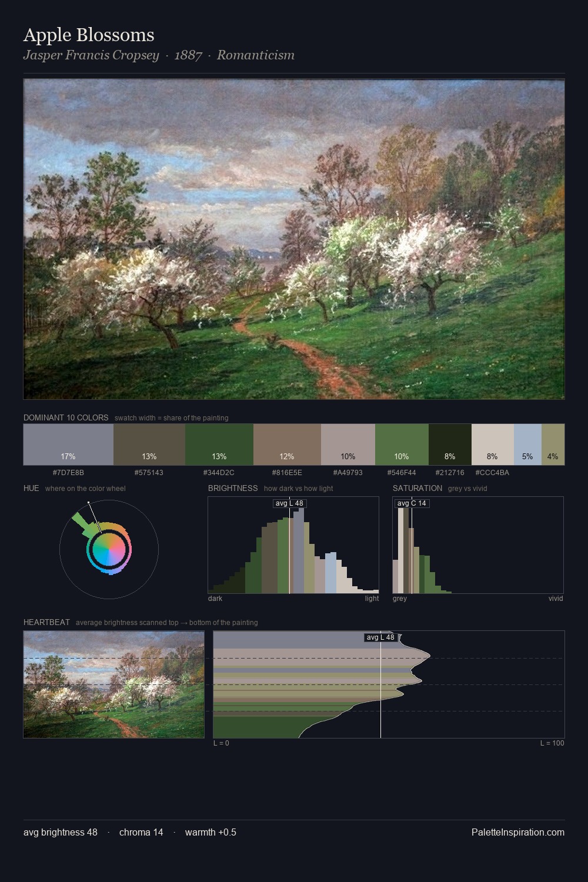
Task: Click the hex code #212716
Action: click(450, 472)
